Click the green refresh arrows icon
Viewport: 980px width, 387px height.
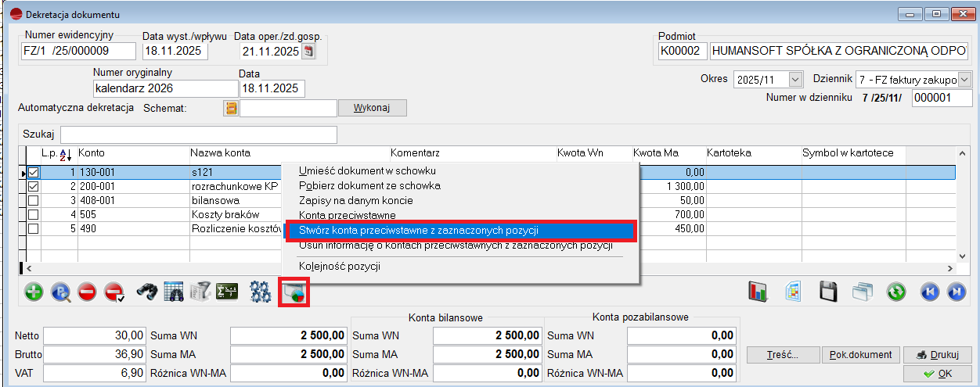[x=895, y=292]
